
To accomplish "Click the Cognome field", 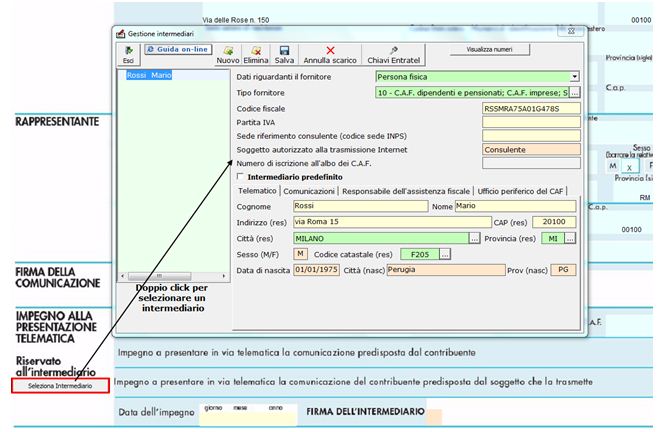I will coord(360,206).
